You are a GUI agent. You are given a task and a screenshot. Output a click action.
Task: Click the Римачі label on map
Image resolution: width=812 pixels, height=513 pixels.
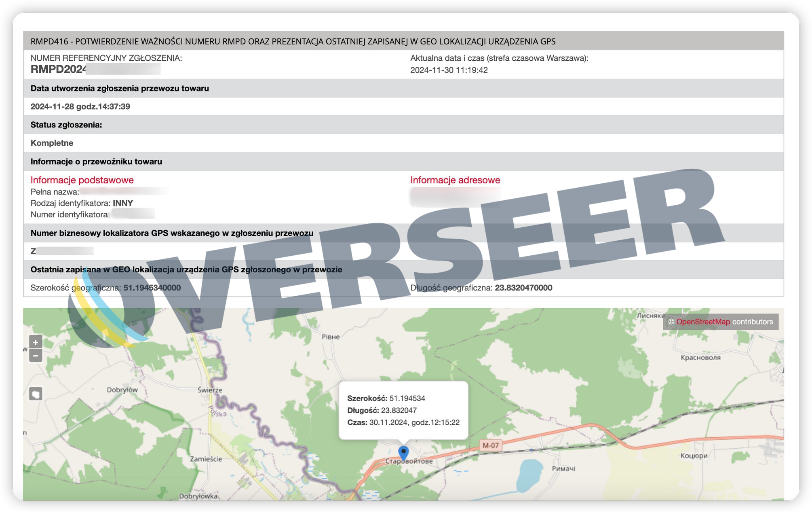[563, 468]
